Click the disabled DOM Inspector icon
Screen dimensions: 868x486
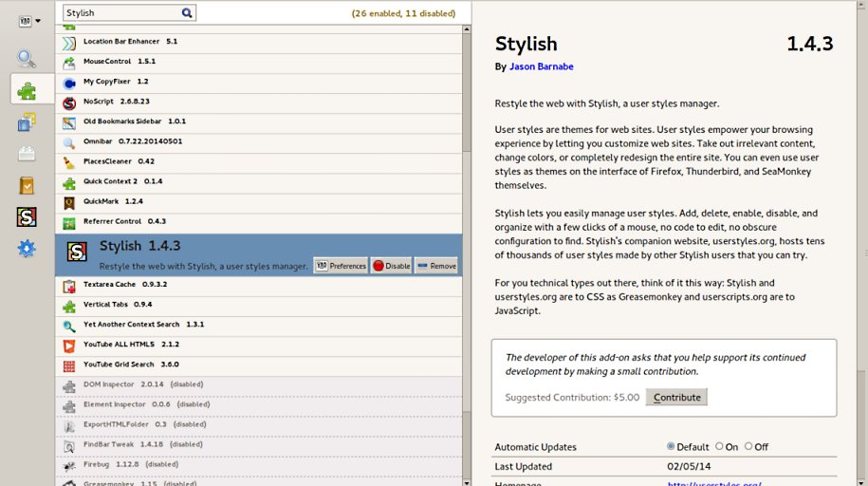coord(68,386)
